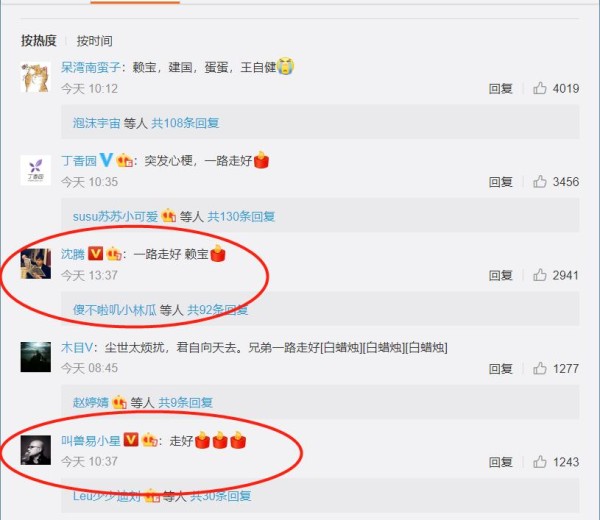Image resolution: width=600 pixels, height=520 pixels.
Task: Open user 泡沫宇宙's profile link
Action: pos(96,123)
